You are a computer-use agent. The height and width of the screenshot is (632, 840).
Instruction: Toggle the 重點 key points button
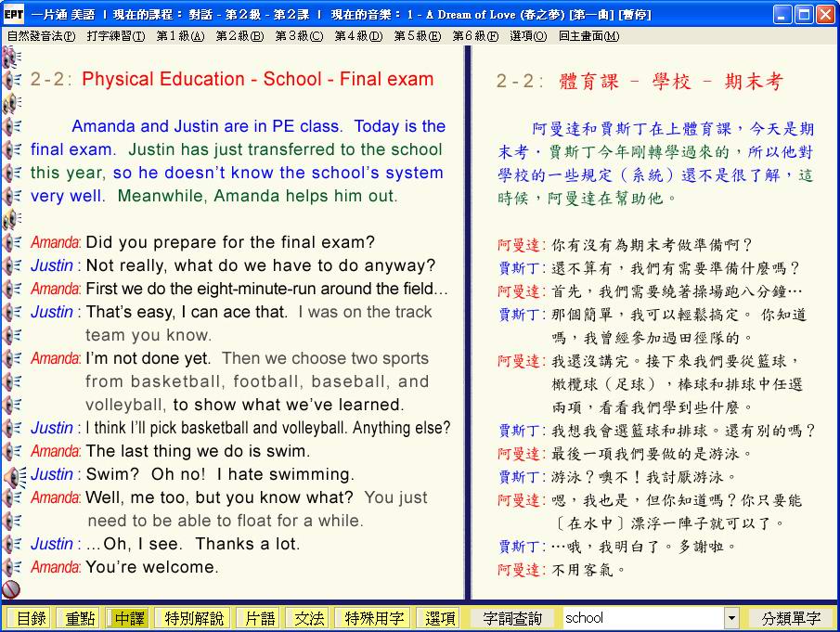(x=80, y=618)
